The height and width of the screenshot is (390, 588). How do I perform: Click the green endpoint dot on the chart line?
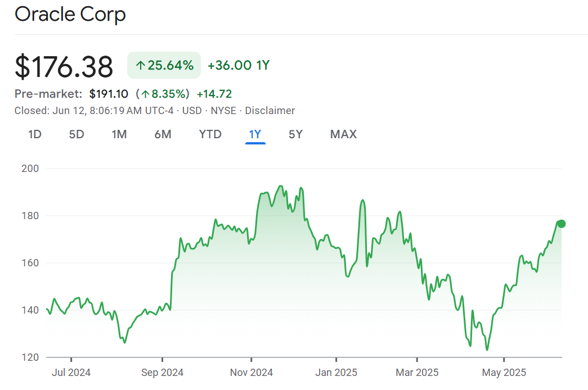tap(561, 224)
